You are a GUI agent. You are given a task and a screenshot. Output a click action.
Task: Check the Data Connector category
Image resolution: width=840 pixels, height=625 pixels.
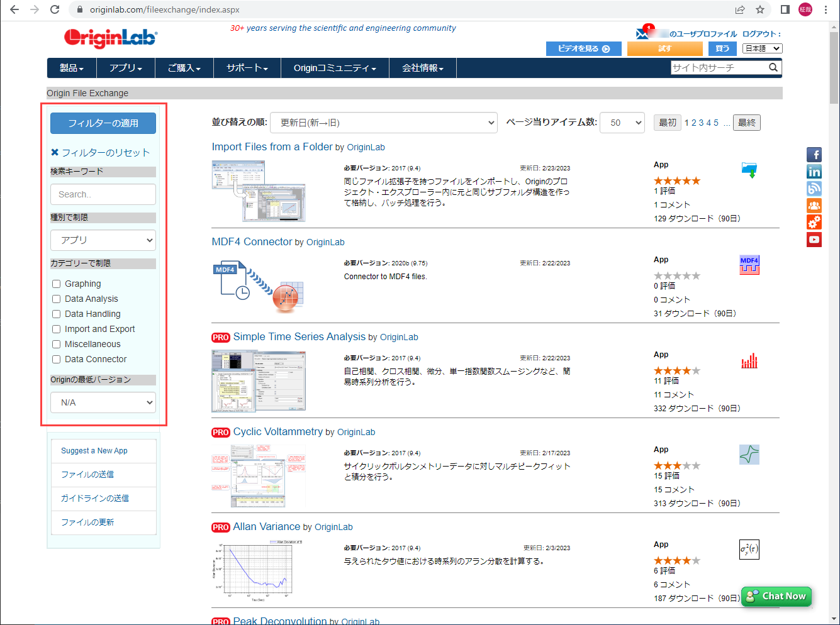[56, 360]
